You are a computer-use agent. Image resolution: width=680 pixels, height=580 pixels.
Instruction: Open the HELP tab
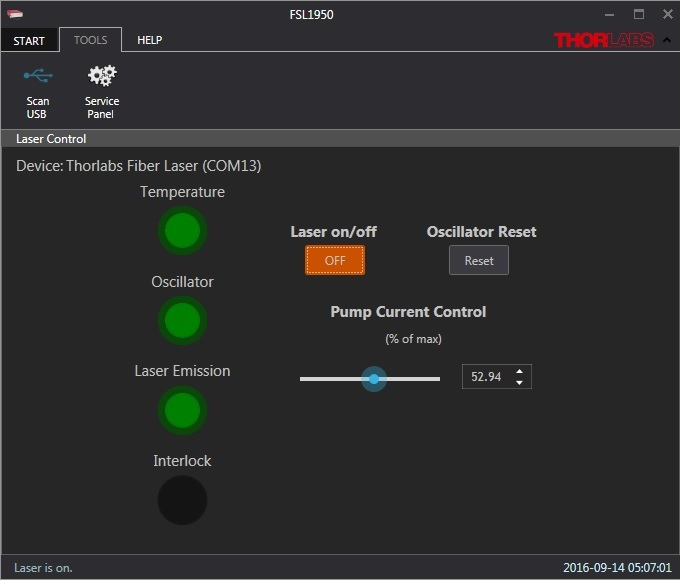[149, 40]
